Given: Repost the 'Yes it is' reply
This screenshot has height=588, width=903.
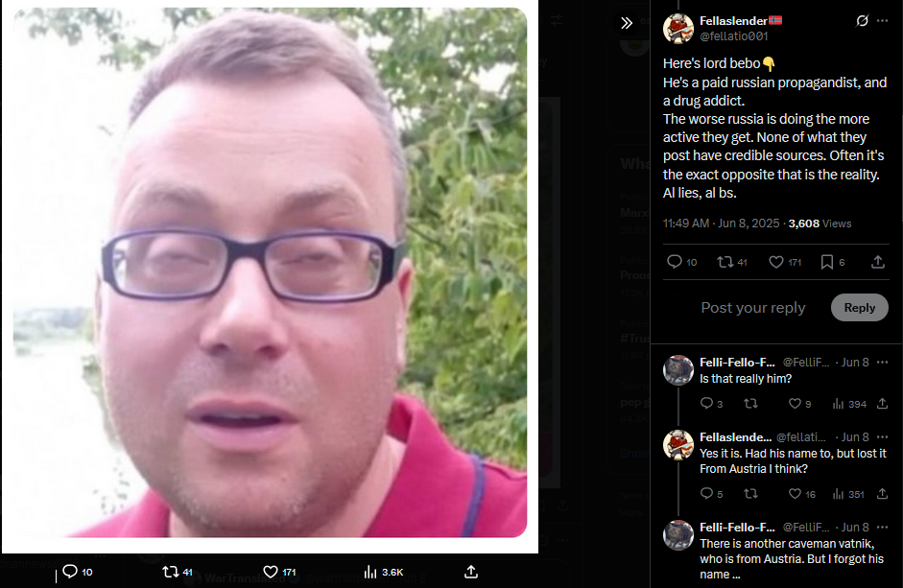Looking at the screenshot, I should click(x=750, y=494).
